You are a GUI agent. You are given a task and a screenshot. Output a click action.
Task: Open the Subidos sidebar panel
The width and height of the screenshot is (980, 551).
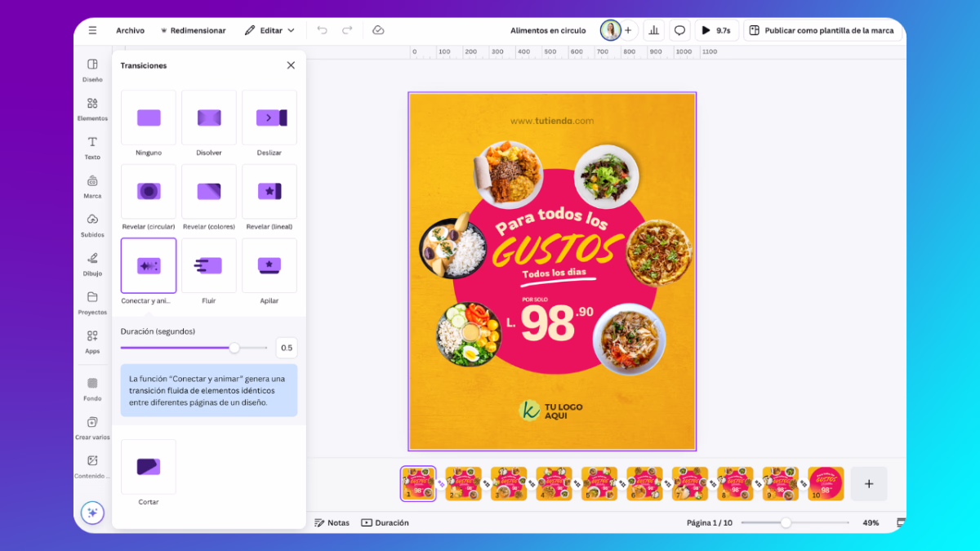[92, 225]
